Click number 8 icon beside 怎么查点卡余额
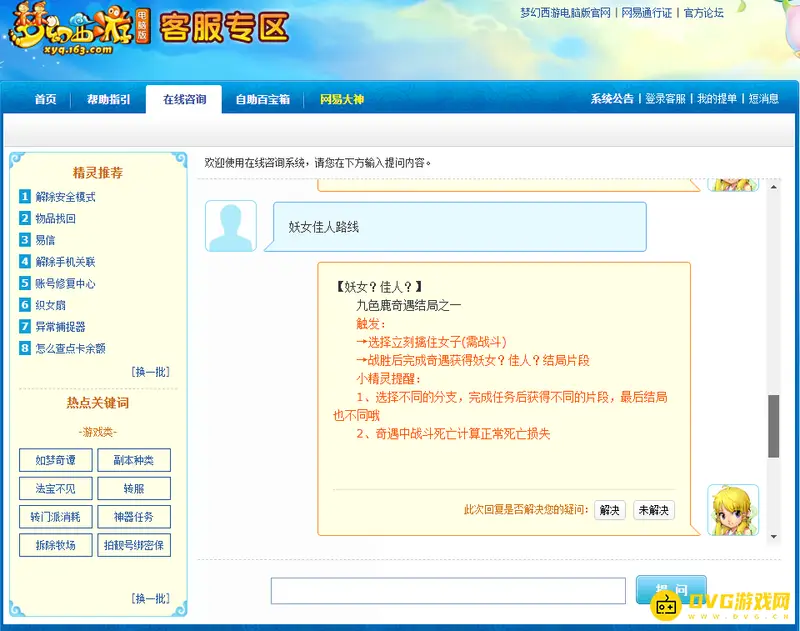Image resolution: width=800 pixels, height=631 pixels. [x=24, y=348]
